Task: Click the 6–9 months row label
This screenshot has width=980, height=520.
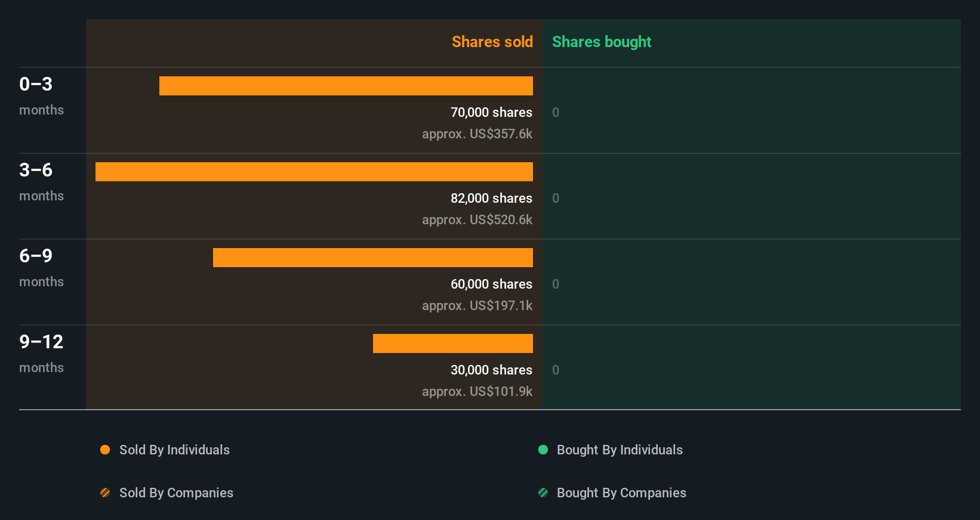Action: point(41,267)
